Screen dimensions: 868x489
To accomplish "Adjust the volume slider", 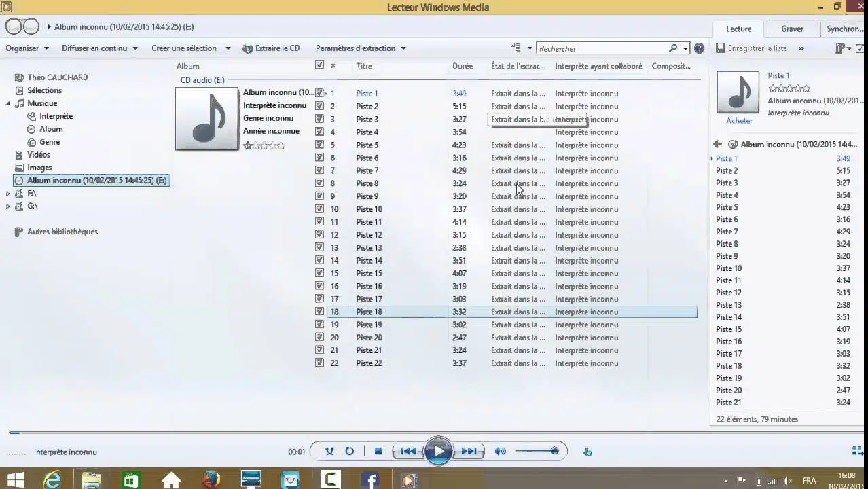I will pyautogui.click(x=537, y=451).
